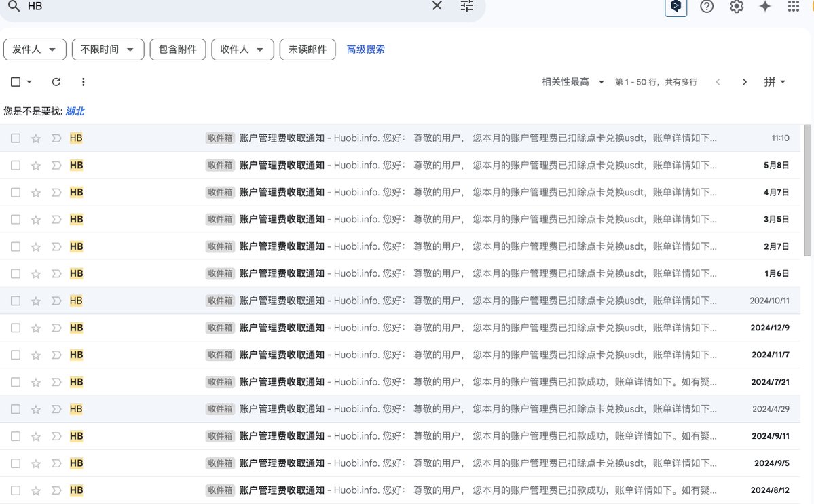
Task: Toggle the 未读邮件 filter chip
Action: click(308, 50)
